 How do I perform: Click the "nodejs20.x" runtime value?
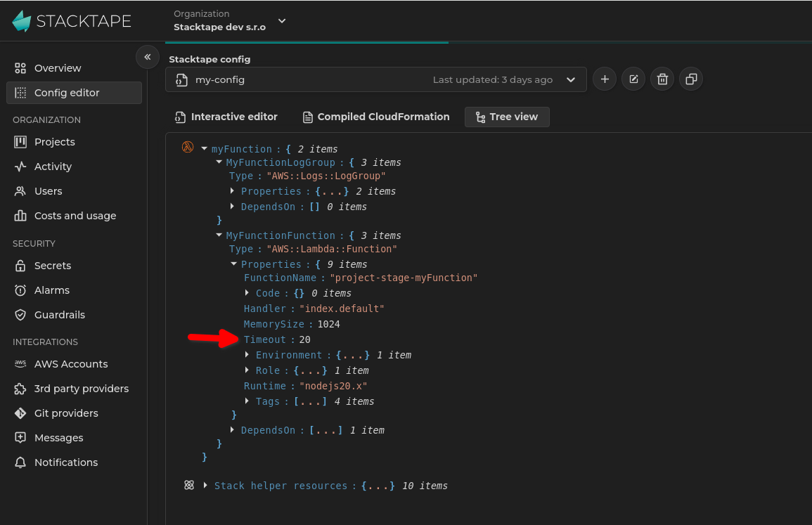pos(333,386)
